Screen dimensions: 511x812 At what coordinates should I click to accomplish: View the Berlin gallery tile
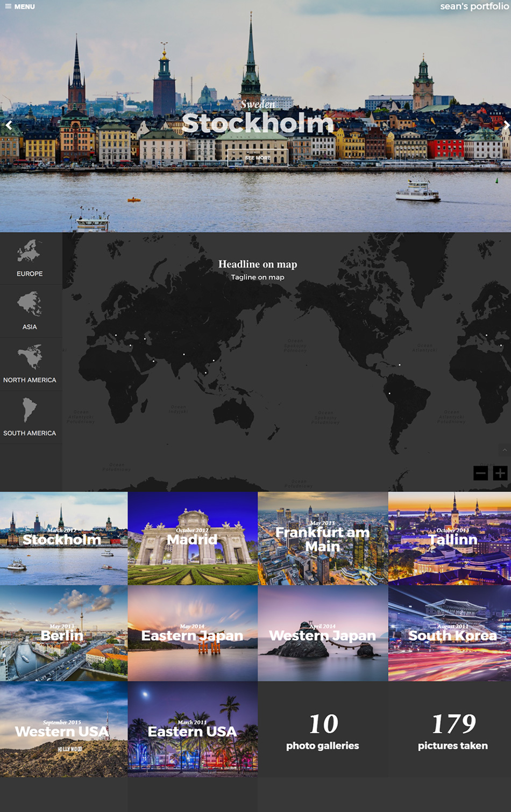(x=63, y=634)
